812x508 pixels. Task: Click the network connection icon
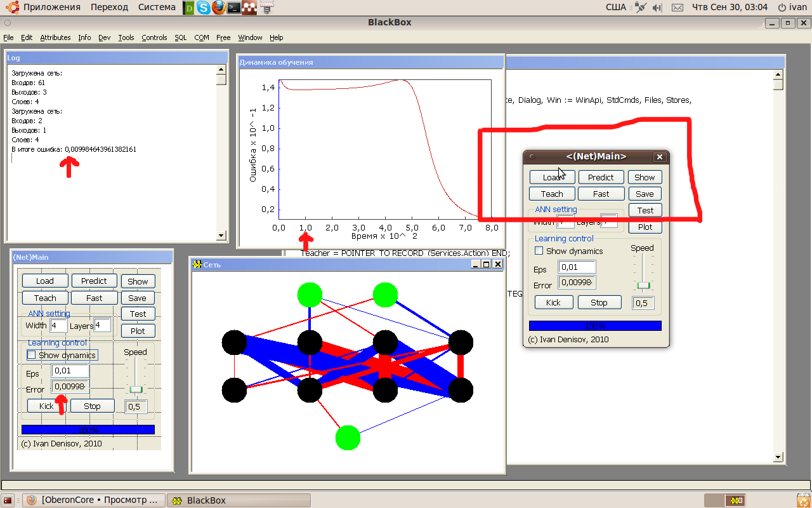pyautogui.click(x=640, y=8)
